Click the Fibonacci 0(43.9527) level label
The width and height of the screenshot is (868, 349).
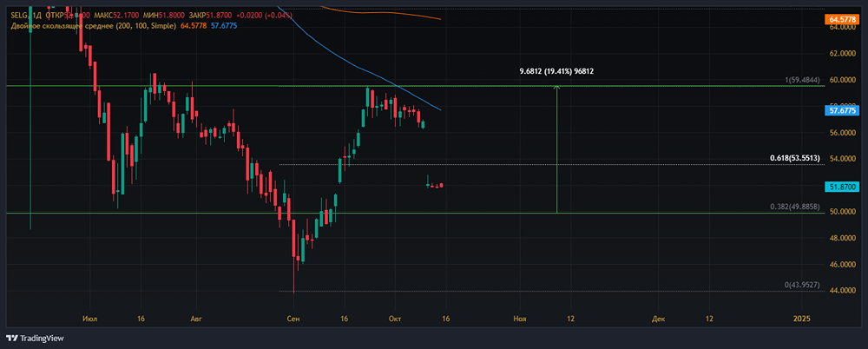(803, 285)
